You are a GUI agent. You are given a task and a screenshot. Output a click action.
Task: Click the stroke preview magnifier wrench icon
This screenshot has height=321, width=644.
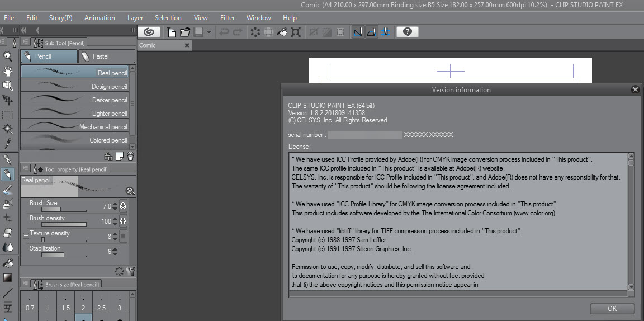(x=130, y=191)
